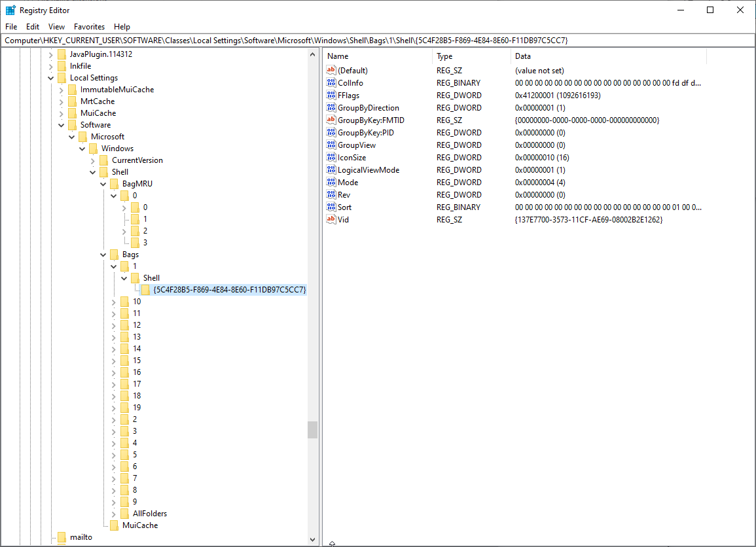Collapse the Local Settings key
Screen dimensions: 756x547
(50, 78)
